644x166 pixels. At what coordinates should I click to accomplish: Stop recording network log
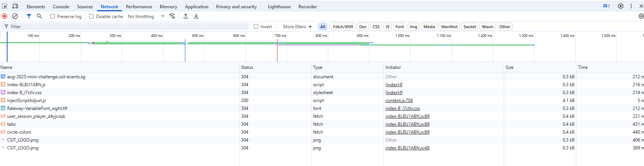pyautogui.click(x=5, y=16)
